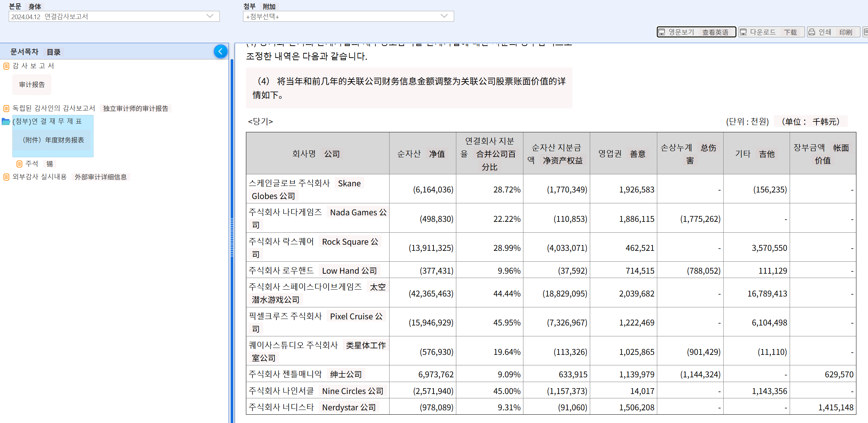
Task: Click the 주식회사 나다게임즈 company cell
Action: tap(318, 219)
